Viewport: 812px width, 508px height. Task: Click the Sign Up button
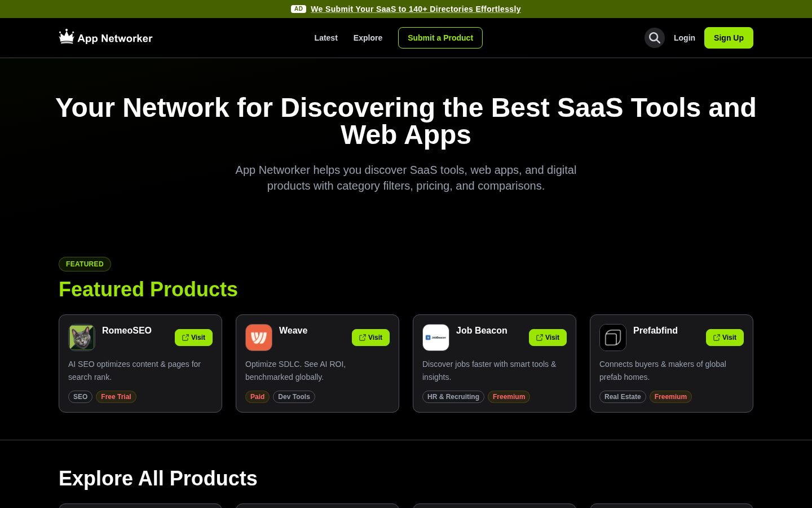tap(729, 38)
